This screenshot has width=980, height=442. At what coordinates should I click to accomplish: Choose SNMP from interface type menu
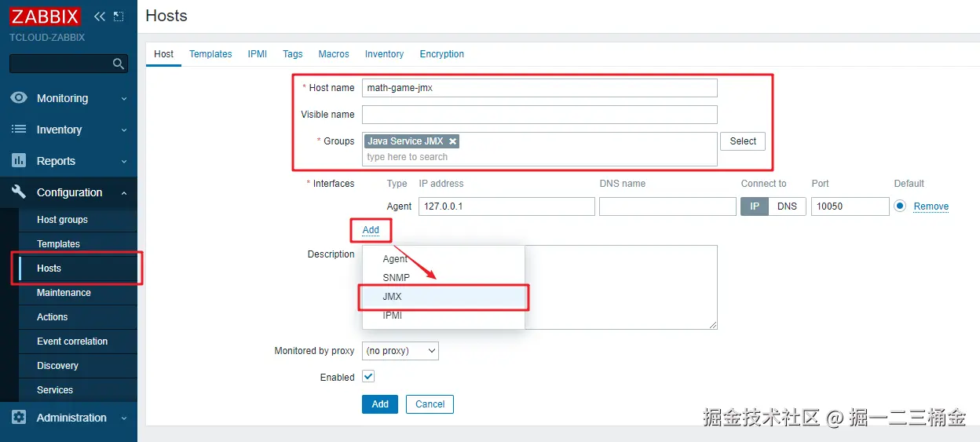click(444, 278)
